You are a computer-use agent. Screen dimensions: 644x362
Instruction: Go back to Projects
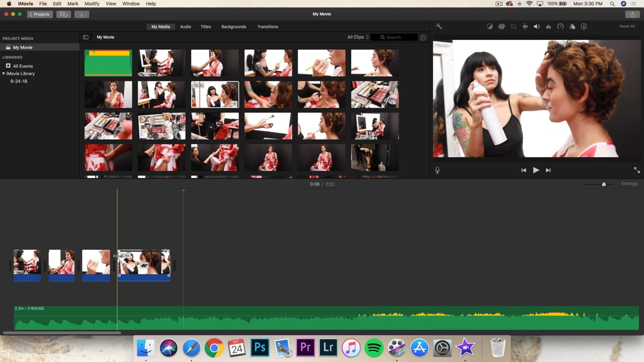[40, 14]
